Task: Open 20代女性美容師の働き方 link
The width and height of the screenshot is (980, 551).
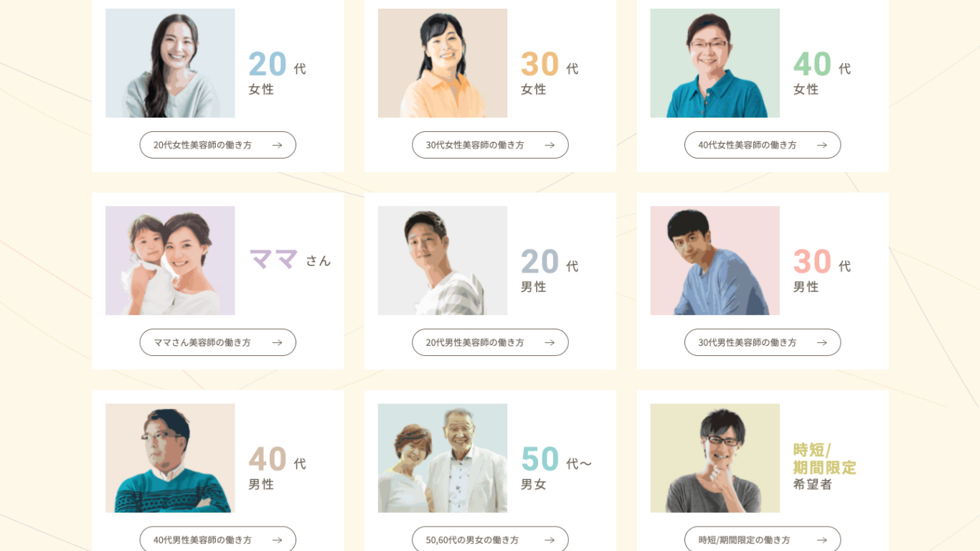Action: coord(218,145)
